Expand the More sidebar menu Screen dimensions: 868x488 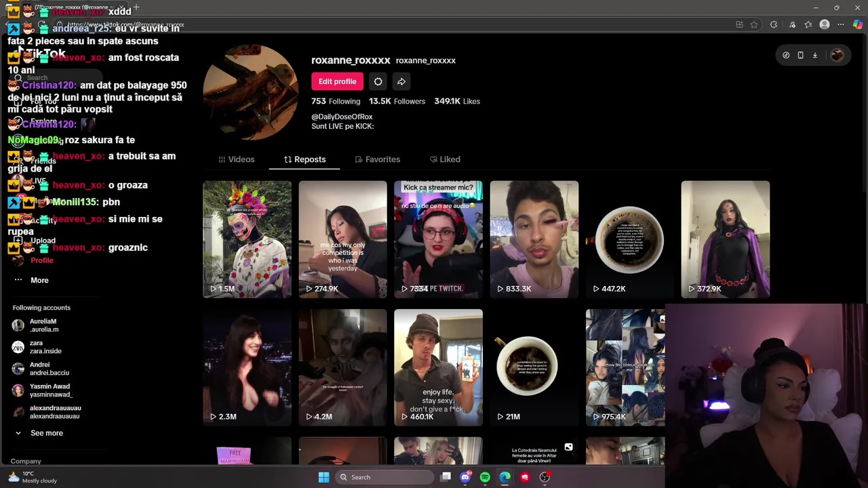[31, 280]
